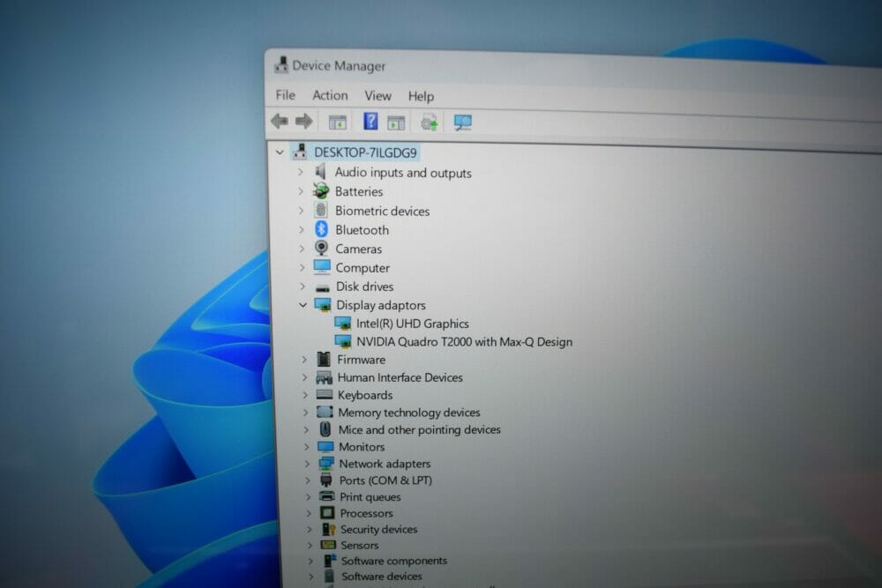Click the computer icon beside DESKTOP-7ILGDG9
Screen dimensions: 882x588
click(x=300, y=152)
